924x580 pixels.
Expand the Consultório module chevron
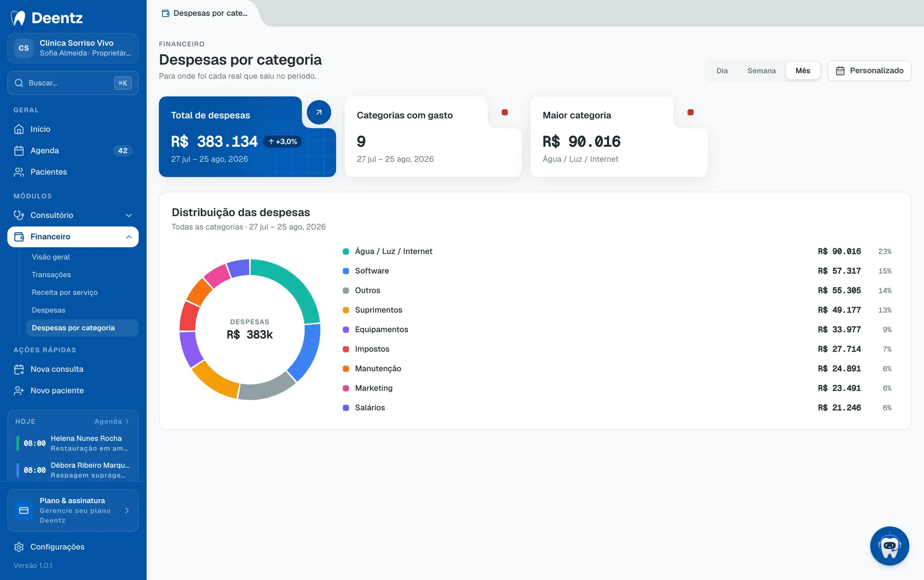128,215
